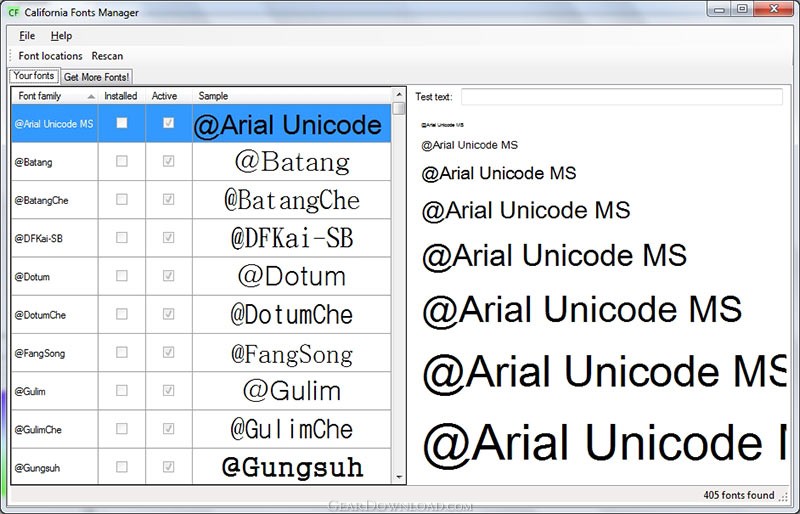Toggle Active checkbox for @Dotum
This screenshot has height=514, width=800.
click(168, 276)
